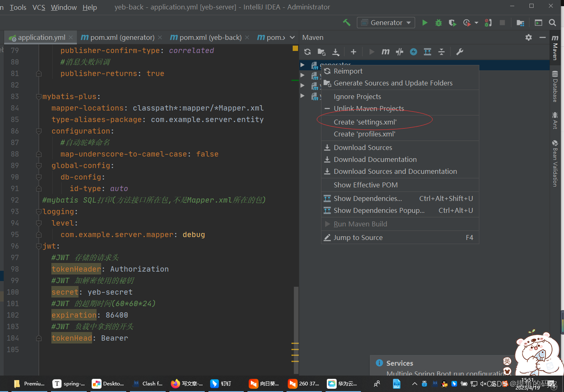Close the application.yml editor tab
564x392 pixels.
pos(71,37)
